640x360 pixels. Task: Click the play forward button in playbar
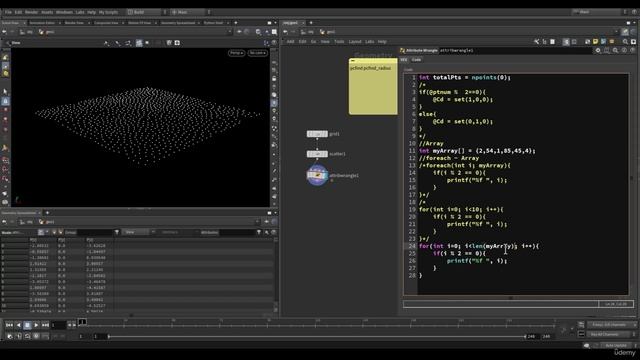pos(36,325)
